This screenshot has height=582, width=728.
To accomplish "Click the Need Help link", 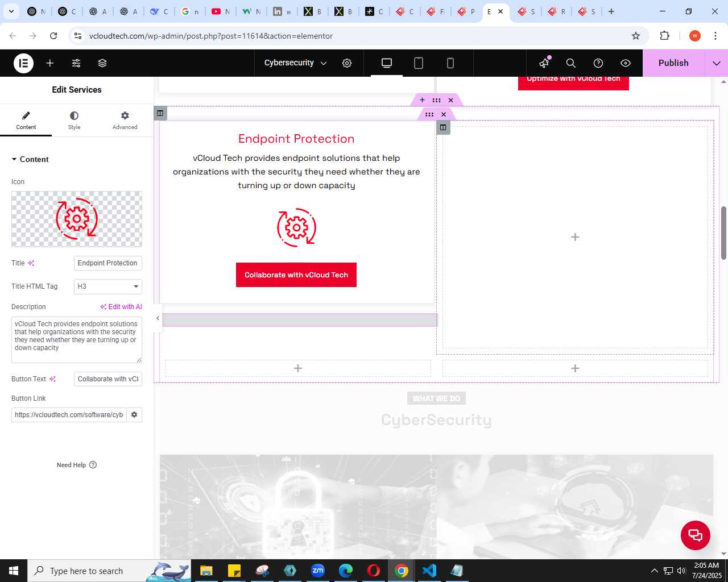I will pos(77,465).
